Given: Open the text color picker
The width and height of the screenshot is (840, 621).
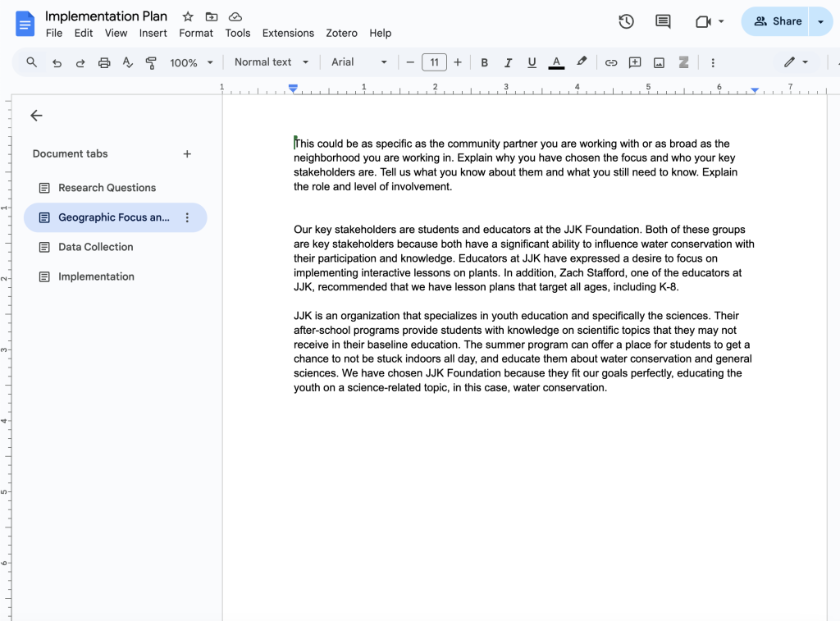Looking at the screenshot, I should pos(556,62).
